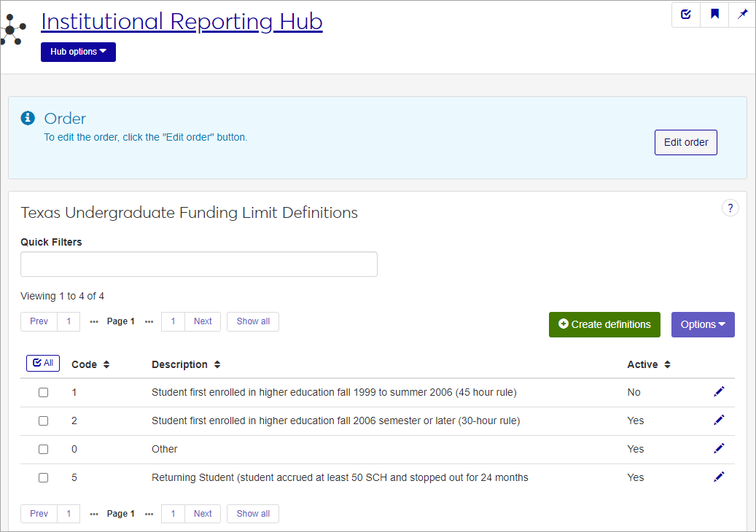Sort by the Description column header
This screenshot has height=532, width=756.
(x=186, y=364)
